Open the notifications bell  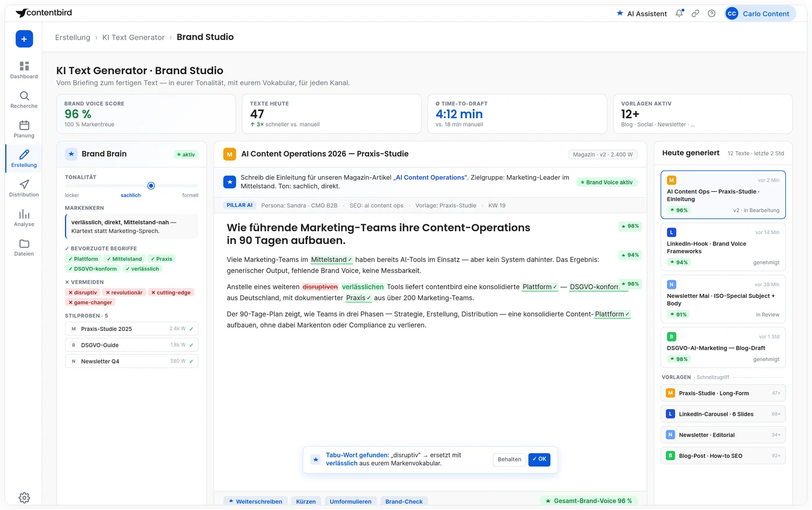point(679,13)
